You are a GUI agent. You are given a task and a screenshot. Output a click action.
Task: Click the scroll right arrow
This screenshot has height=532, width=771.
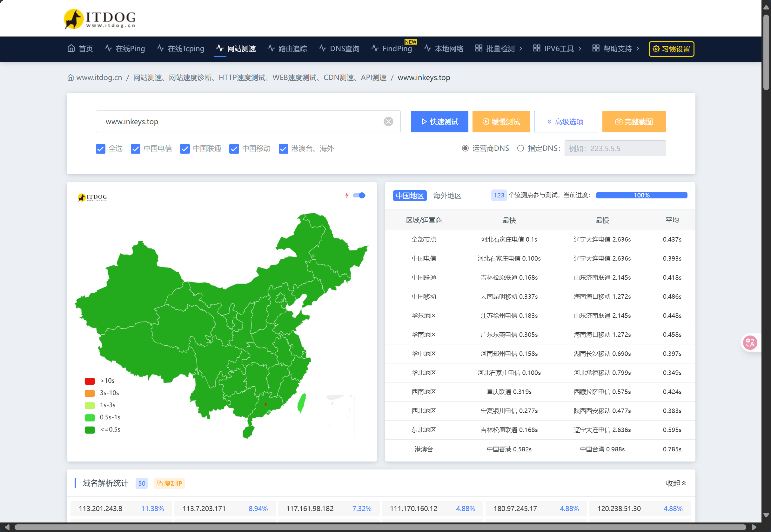(x=754, y=527)
